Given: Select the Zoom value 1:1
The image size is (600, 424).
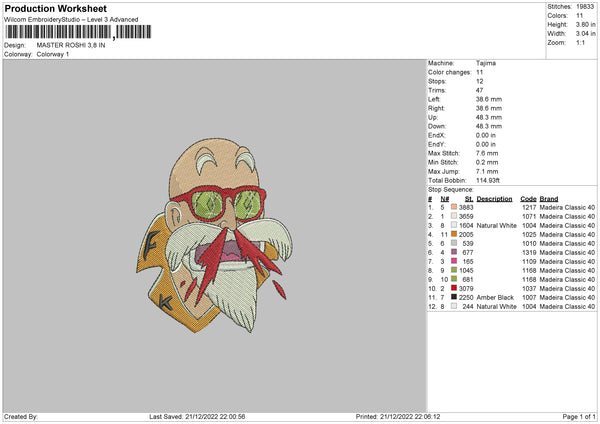Looking at the screenshot, I should [x=580, y=42].
